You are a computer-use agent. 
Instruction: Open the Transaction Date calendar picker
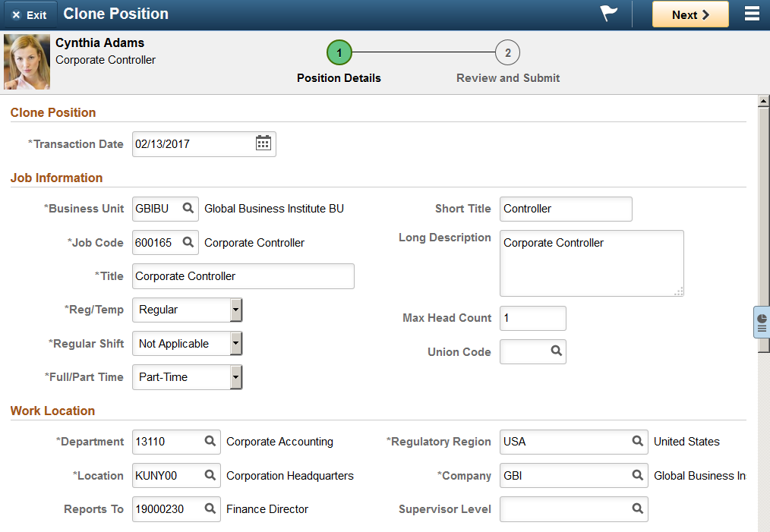tap(264, 143)
